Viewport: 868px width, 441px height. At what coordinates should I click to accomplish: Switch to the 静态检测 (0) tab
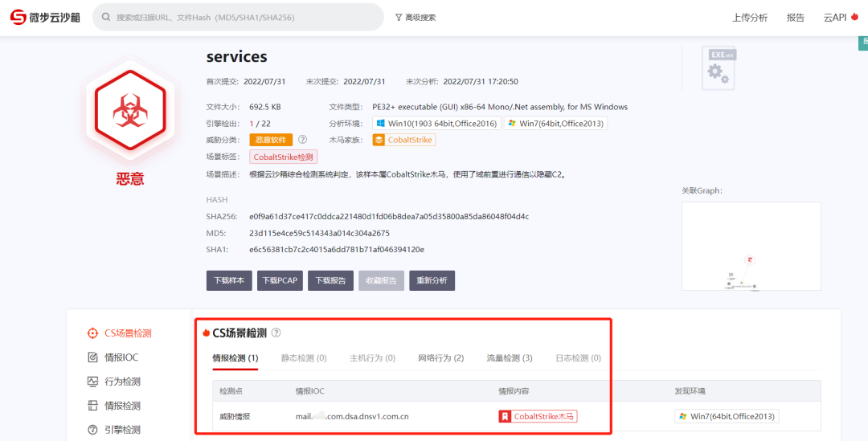point(304,358)
